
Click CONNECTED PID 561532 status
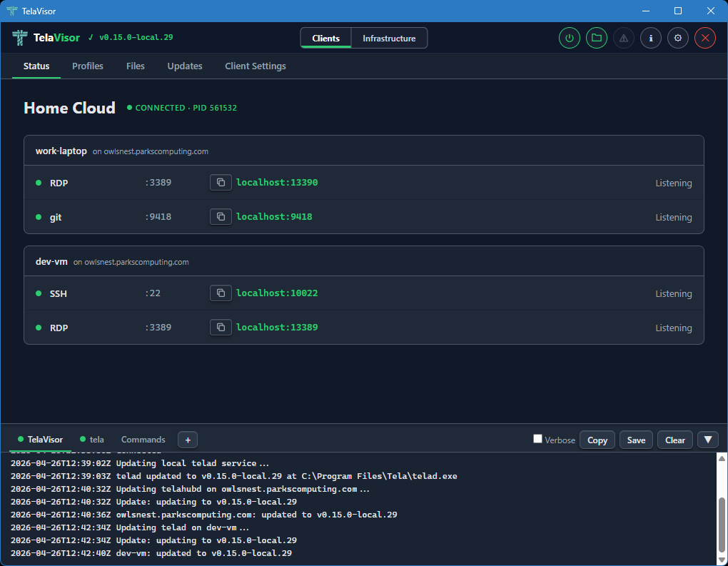coord(182,108)
